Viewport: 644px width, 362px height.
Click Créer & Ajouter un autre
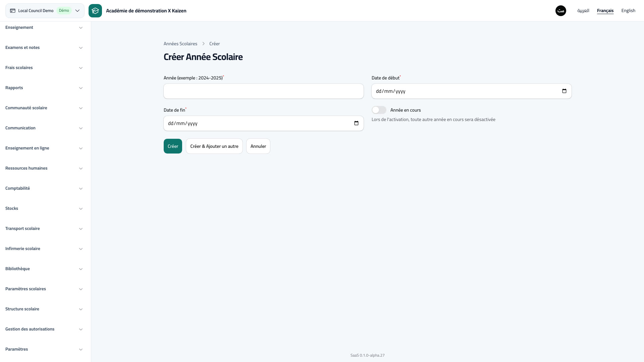214,146
